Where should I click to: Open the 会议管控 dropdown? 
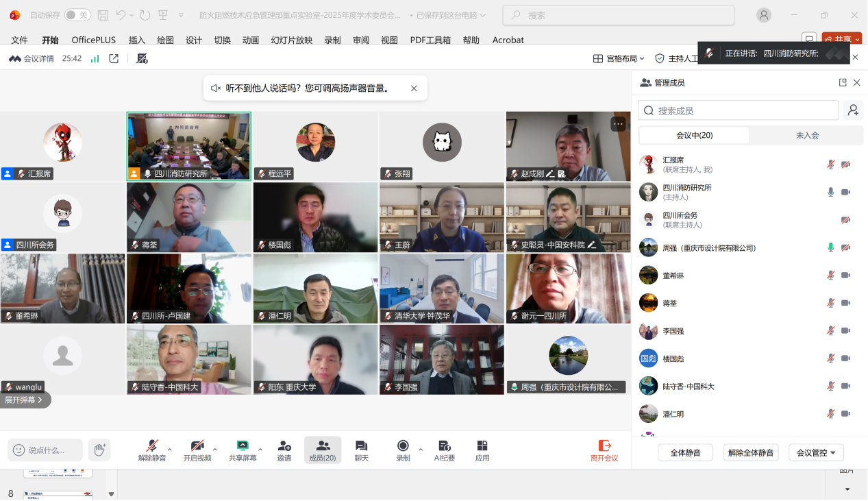(x=815, y=452)
